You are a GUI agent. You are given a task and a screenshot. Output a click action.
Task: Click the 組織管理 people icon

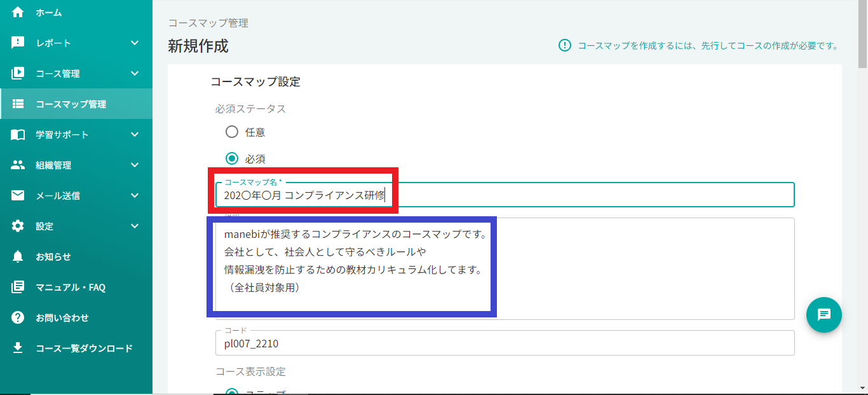[x=18, y=165]
